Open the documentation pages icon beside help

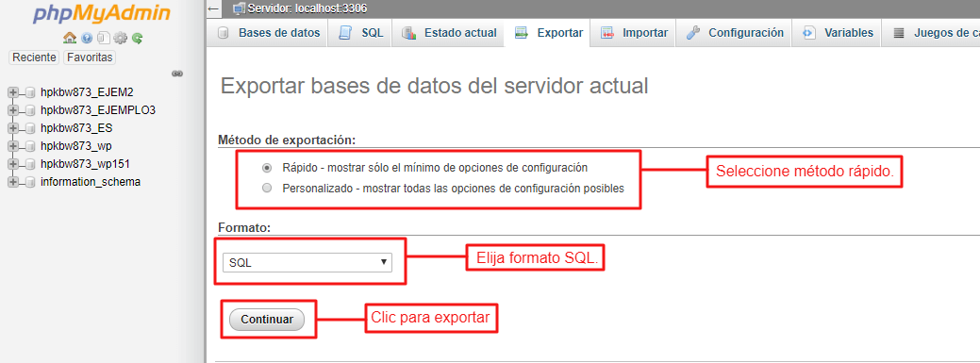pos(104,38)
